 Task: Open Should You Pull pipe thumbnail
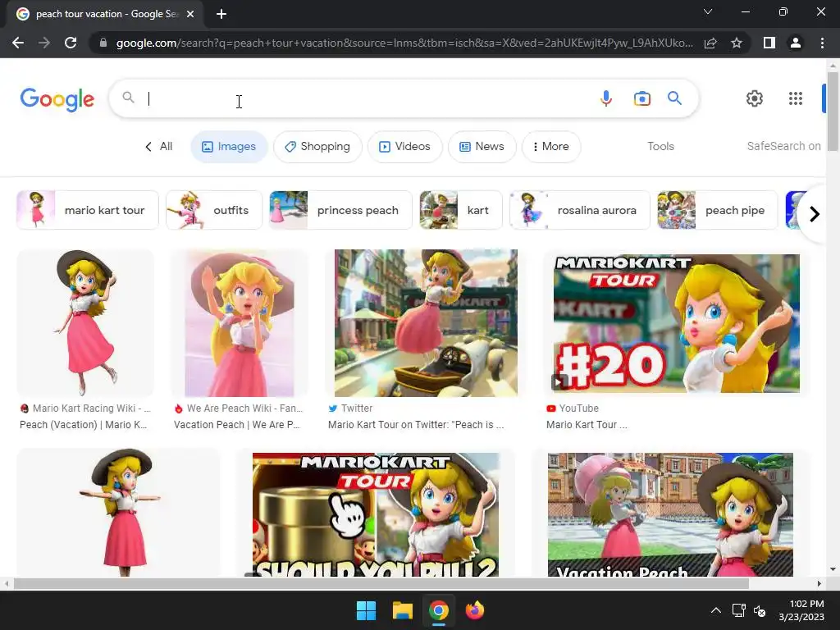tap(376, 515)
